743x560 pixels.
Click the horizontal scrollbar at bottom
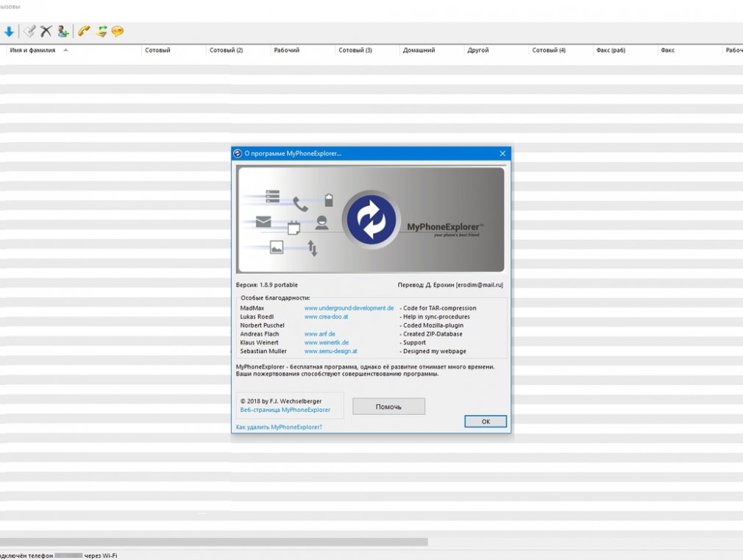213,542
